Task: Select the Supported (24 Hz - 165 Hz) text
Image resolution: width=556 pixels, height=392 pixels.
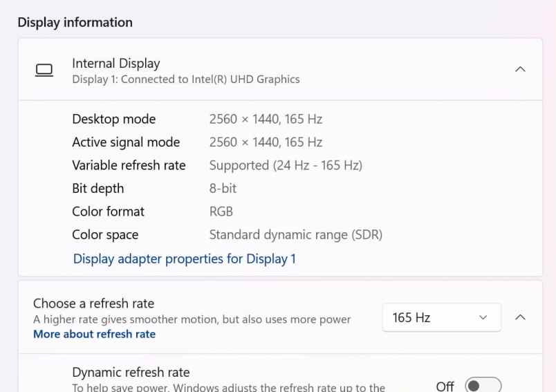Action: pos(286,165)
